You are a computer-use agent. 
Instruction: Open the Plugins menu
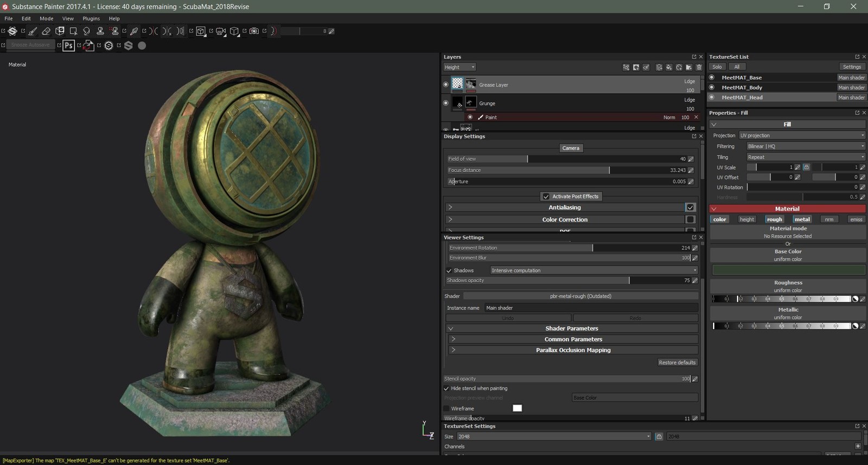(91, 18)
